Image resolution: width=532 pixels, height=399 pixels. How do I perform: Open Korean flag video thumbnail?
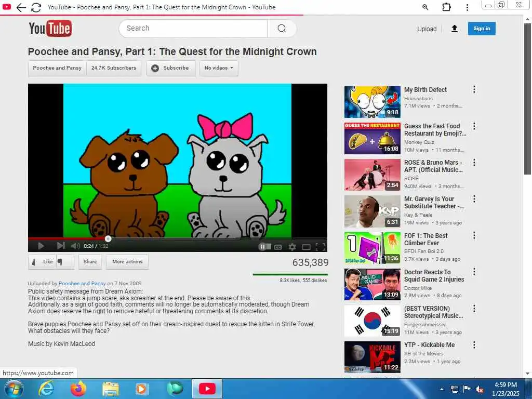coord(372,321)
